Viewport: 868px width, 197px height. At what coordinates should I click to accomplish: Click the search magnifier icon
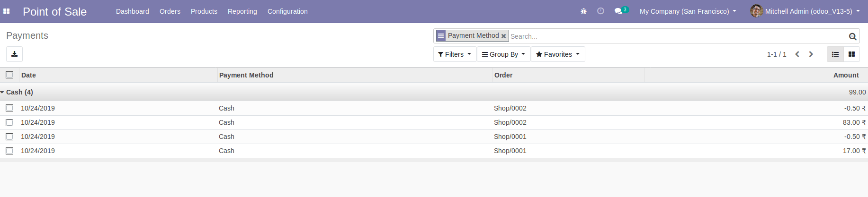tap(852, 36)
